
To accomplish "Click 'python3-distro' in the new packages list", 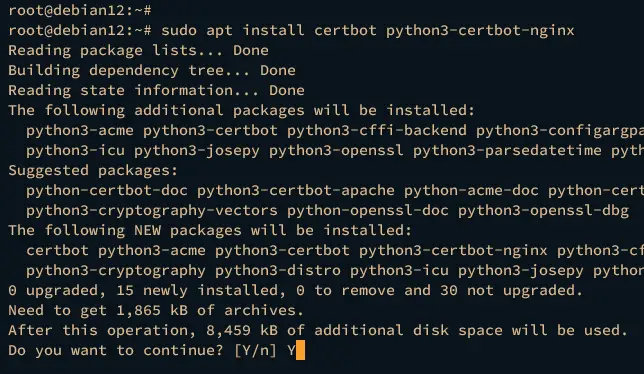I will 278,271.
